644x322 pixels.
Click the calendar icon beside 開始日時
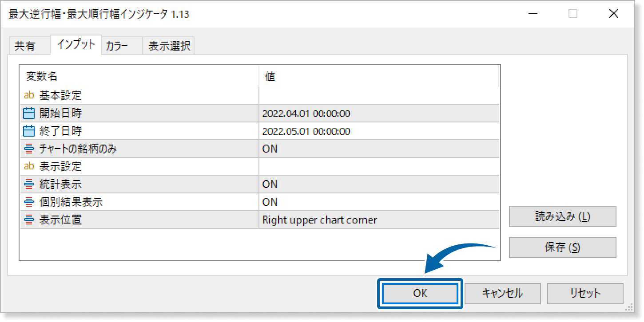pos(29,114)
